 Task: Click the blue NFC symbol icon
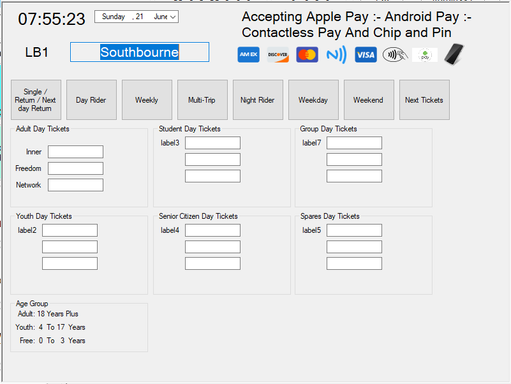click(336, 55)
